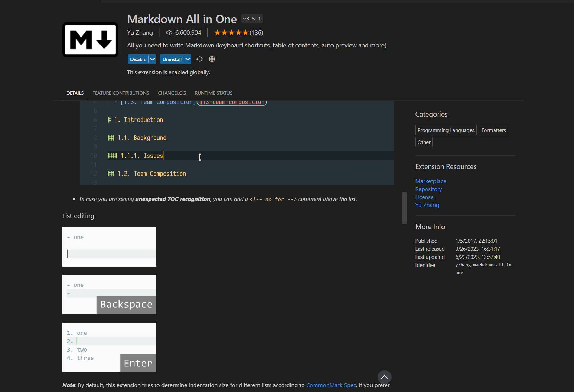Open the Runtime Status tab
Viewport: 574px width, 392px height.
214,93
